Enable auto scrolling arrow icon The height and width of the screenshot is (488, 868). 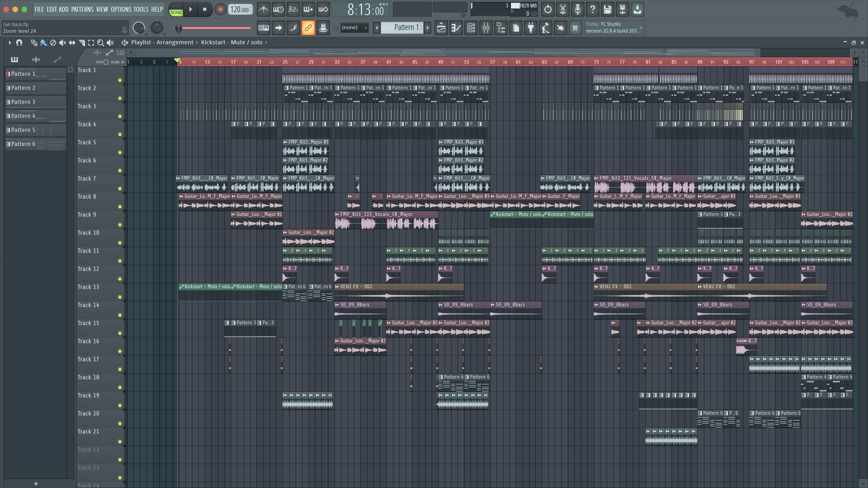pyautogui.click(x=278, y=28)
